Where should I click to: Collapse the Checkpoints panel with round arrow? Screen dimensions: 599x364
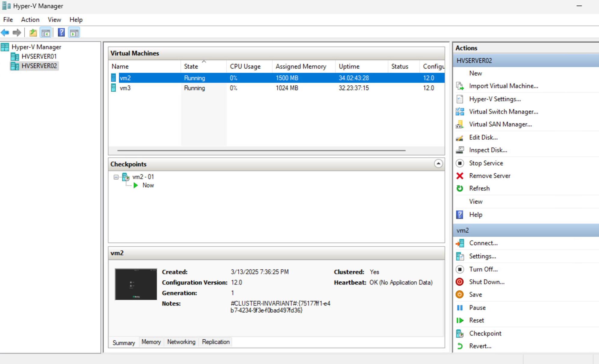438,164
